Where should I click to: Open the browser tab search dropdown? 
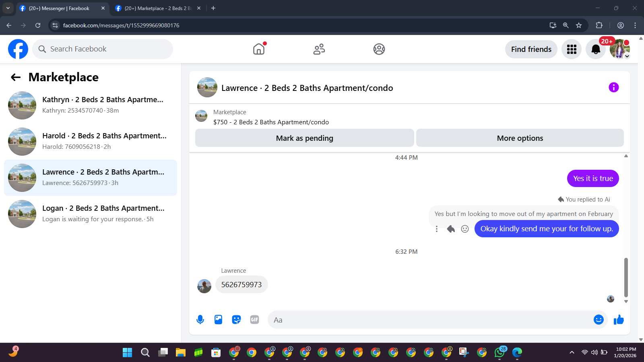point(8,8)
